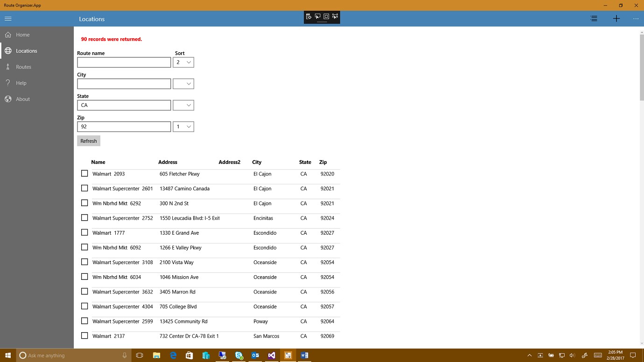Click the Help question mark icon

pyautogui.click(x=8, y=83)
